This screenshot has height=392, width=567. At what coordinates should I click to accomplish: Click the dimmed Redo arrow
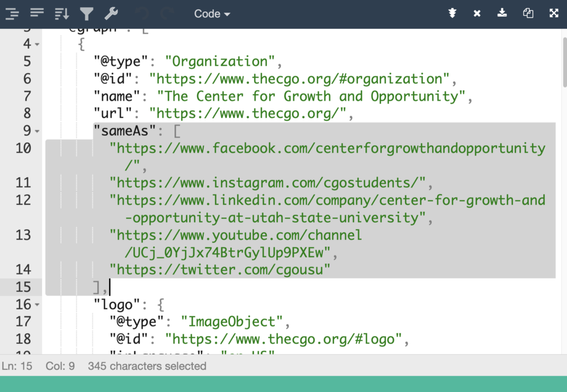pos(167,14)
